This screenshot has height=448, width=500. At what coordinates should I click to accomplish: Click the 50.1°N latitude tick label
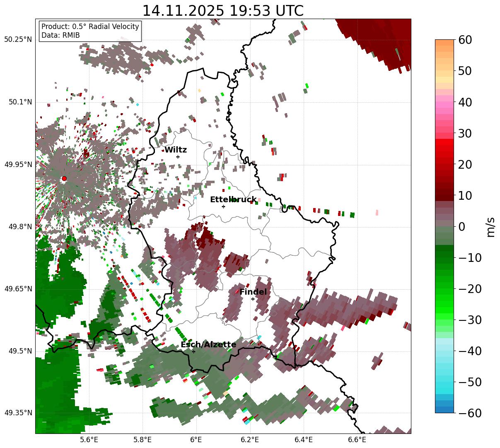click(x=20, y=102)
